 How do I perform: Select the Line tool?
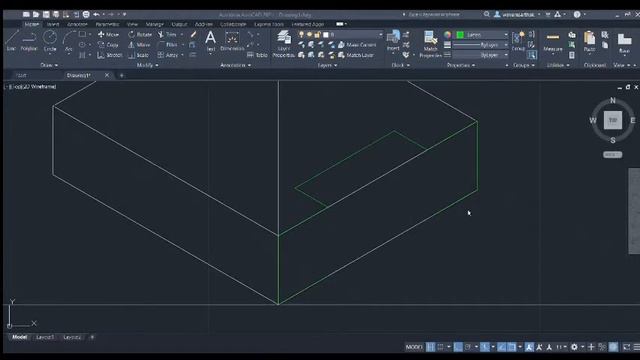click(x=11, y=40)
